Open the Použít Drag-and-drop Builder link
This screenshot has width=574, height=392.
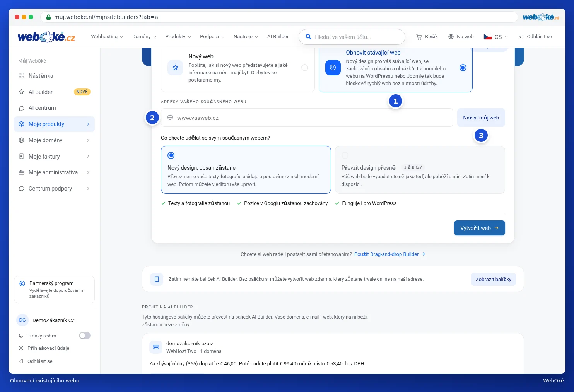click(x=389, y=254)
